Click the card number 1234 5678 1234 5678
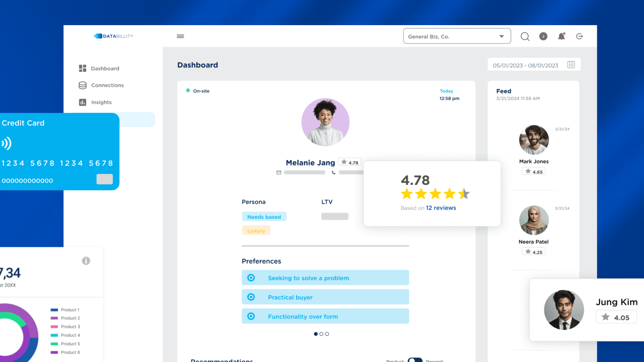 57,163
